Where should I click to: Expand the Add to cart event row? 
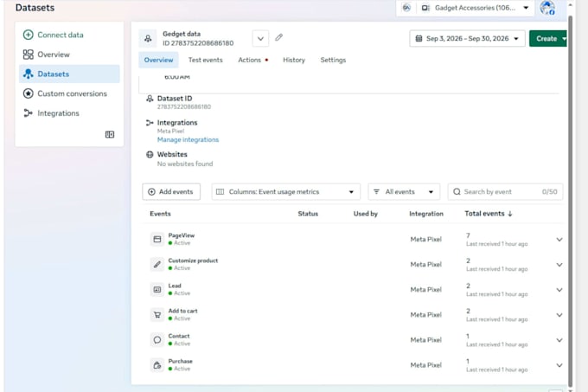point(559,315)
